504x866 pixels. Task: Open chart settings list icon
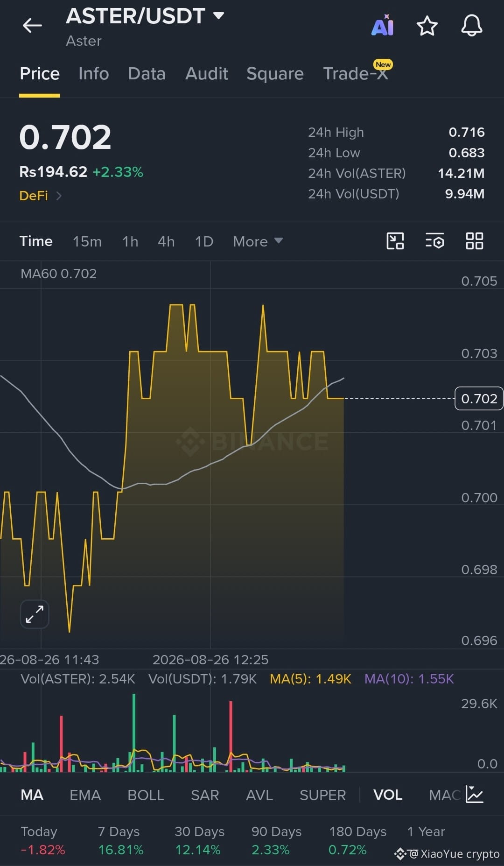pyautogui.click(x=435, y=241)
